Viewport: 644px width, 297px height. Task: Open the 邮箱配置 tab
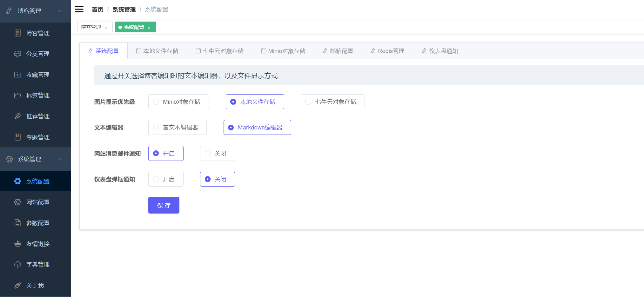[338, 51]
